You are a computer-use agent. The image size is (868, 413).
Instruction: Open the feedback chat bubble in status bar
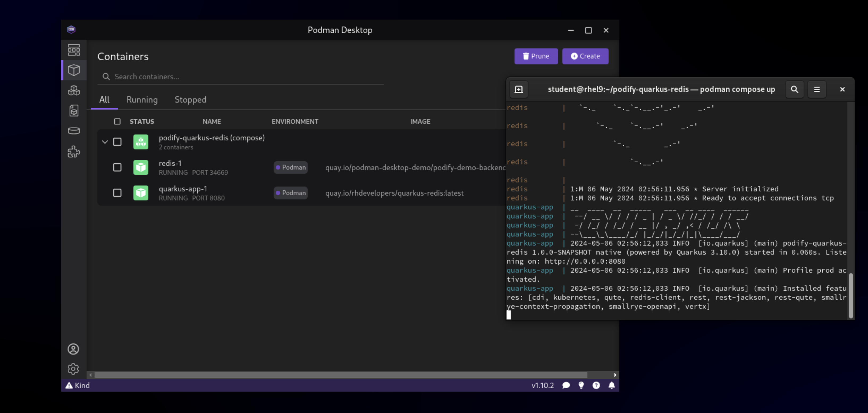[566, 385]
